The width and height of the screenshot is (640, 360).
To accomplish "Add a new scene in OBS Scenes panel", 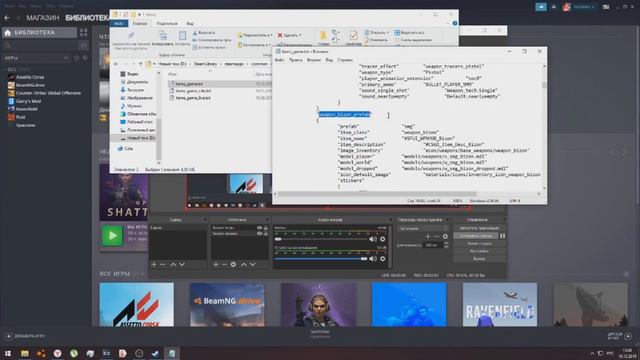I will 154,264.
